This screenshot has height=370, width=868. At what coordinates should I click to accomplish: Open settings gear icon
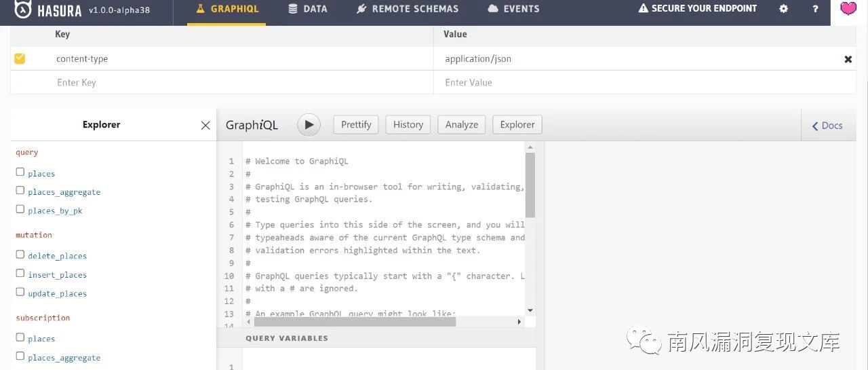pyautogui.click(x=784, y=9)
